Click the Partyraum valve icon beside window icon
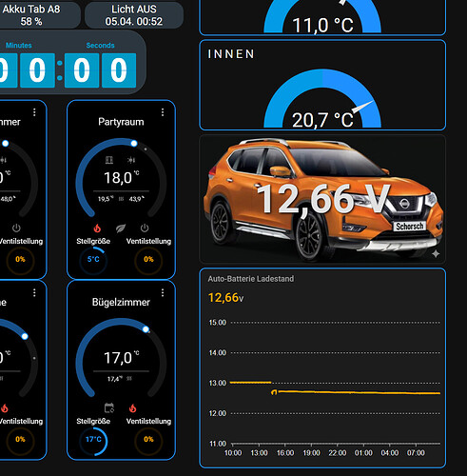 131,160
